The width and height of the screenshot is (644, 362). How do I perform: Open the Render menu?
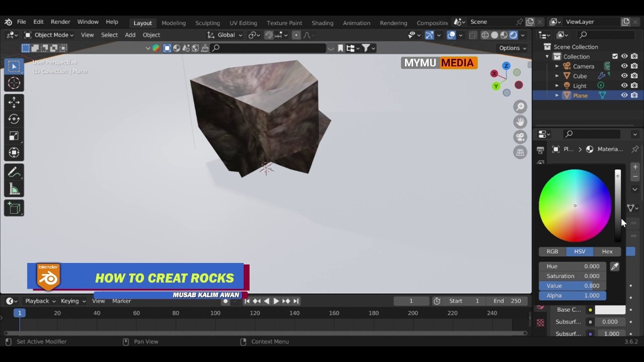[x=60, y=22]
